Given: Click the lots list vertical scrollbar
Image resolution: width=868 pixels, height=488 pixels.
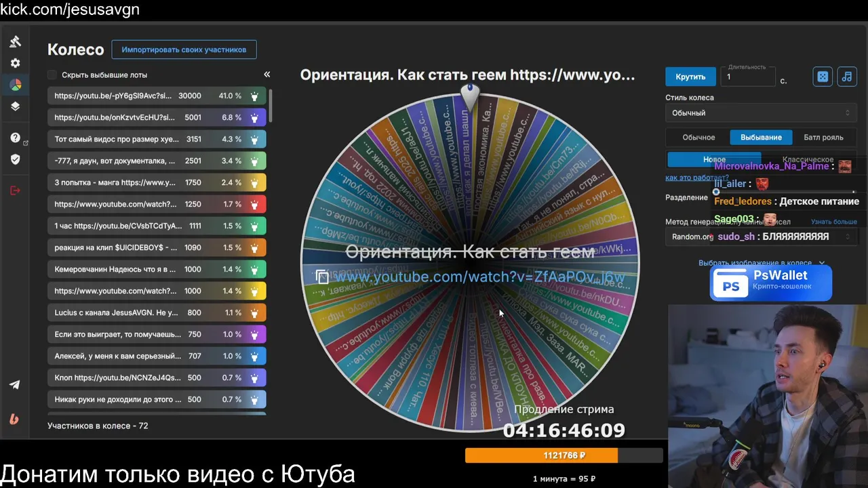Looking at the screenshot, I should [x=270, y=106].
